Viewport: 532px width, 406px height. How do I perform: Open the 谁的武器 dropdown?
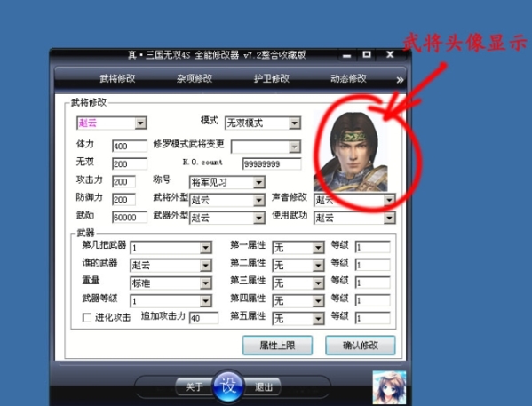171,265
